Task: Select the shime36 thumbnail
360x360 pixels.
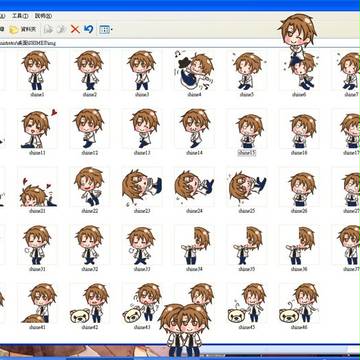Action: pos(299,245)
